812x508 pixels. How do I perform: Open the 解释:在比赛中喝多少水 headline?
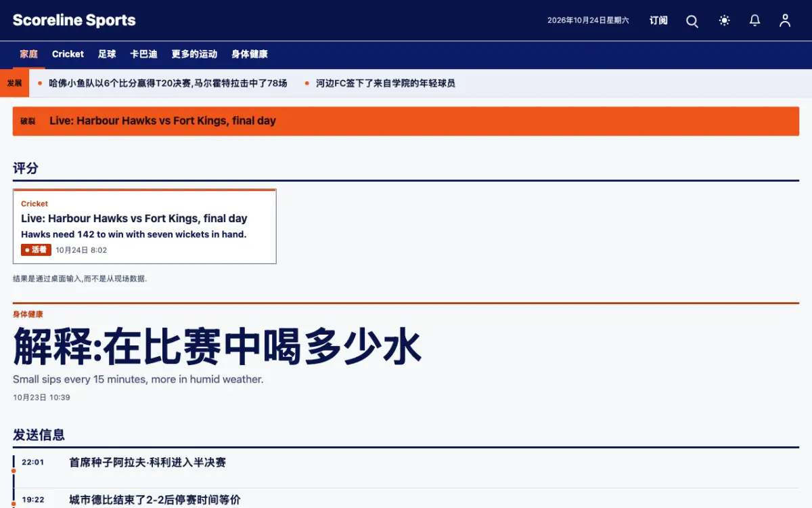pos(217,346)
